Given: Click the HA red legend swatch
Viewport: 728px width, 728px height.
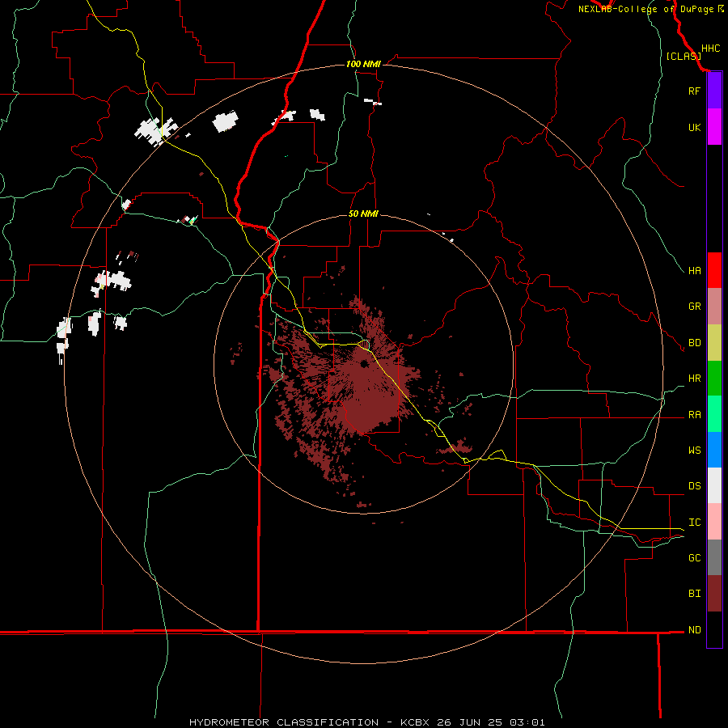Looking at the screenshot, I should pyautogui.click(x=714, y=270).
